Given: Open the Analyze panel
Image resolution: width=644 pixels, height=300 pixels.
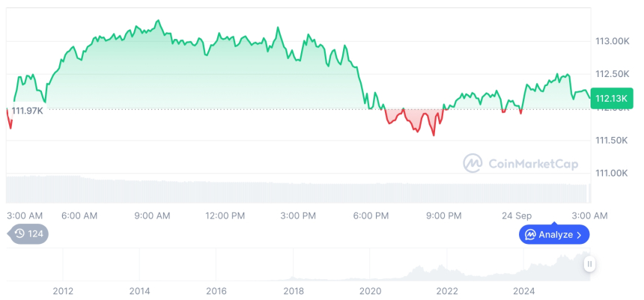Looking at the screenshot, I should click(553, 235).
